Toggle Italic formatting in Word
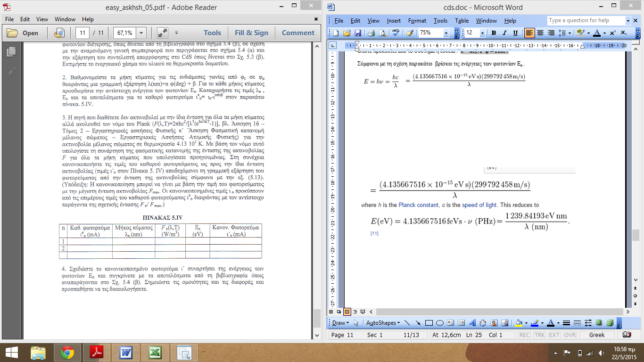The image size is (644, 362). tap(504, 33)
